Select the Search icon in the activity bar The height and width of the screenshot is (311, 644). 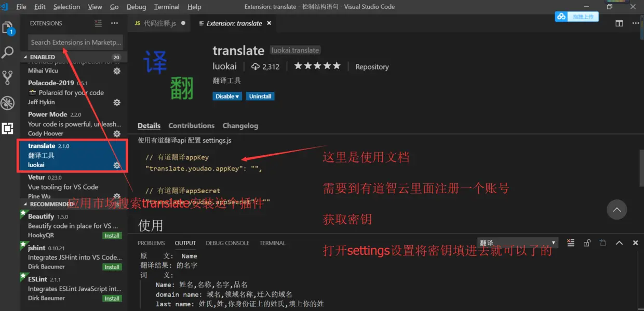[8, 52]
